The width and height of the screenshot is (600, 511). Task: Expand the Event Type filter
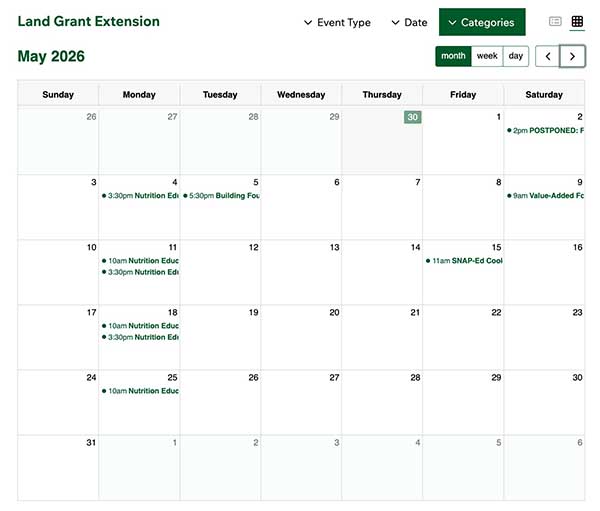pos(337,23)
